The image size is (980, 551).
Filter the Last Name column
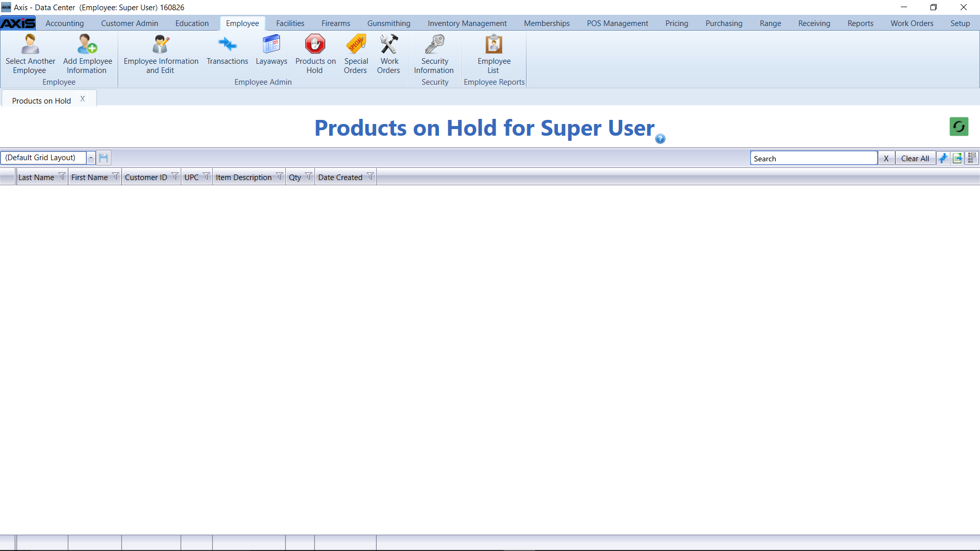tap(62, 177)
